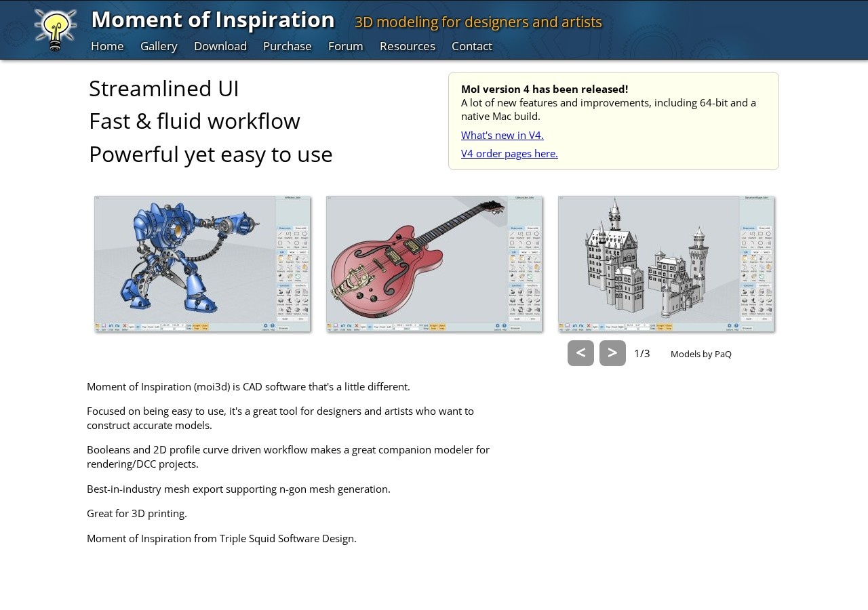Advance to next gallery slide

coord(612,353)
